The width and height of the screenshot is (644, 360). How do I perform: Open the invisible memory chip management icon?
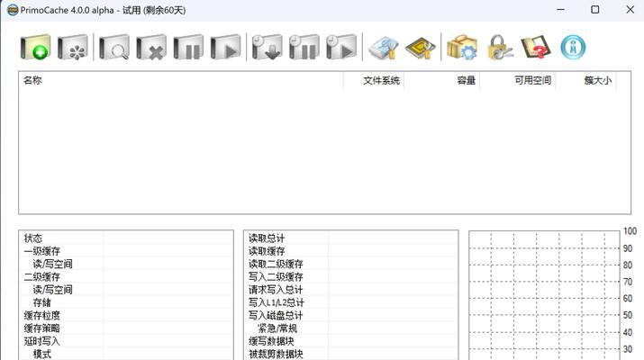(x=420, y=48)
